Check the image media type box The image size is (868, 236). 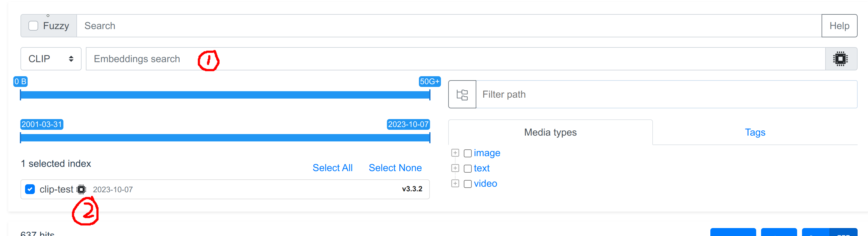(x=467, y=153)
